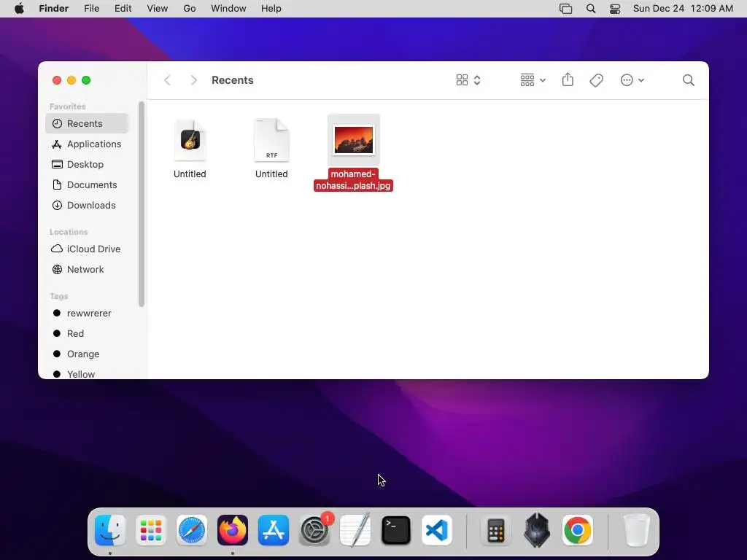Select the rewwrerer tag
Image resolution: width=747 pixels, height=560 pixels.
point(88,314)
